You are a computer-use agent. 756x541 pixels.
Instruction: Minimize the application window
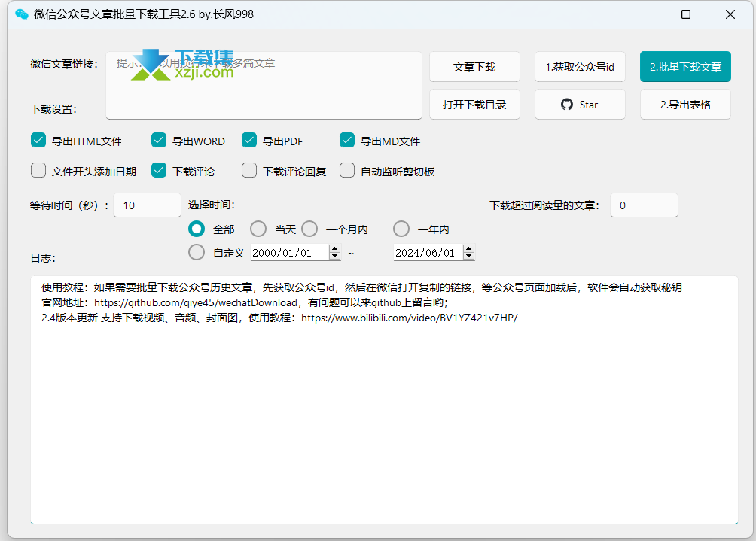coord(642,14)
